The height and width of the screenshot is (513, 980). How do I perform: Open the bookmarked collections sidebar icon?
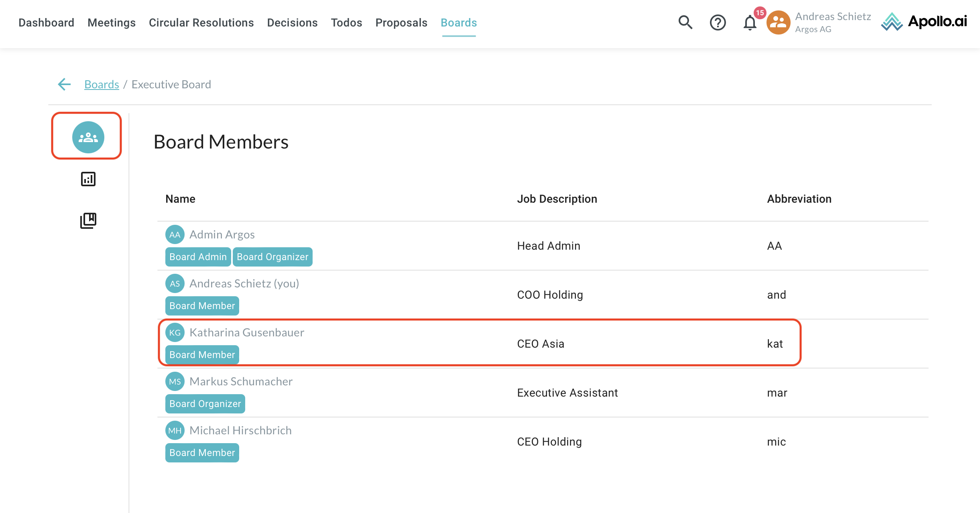tap(88, 220)
